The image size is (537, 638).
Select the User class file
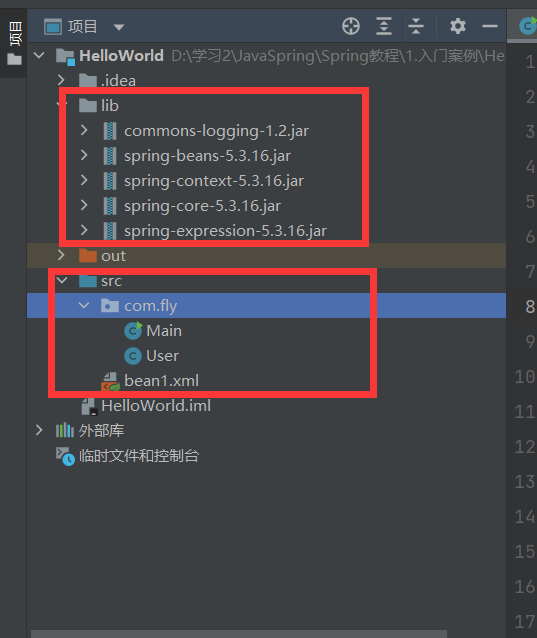(x=162, y=356)
